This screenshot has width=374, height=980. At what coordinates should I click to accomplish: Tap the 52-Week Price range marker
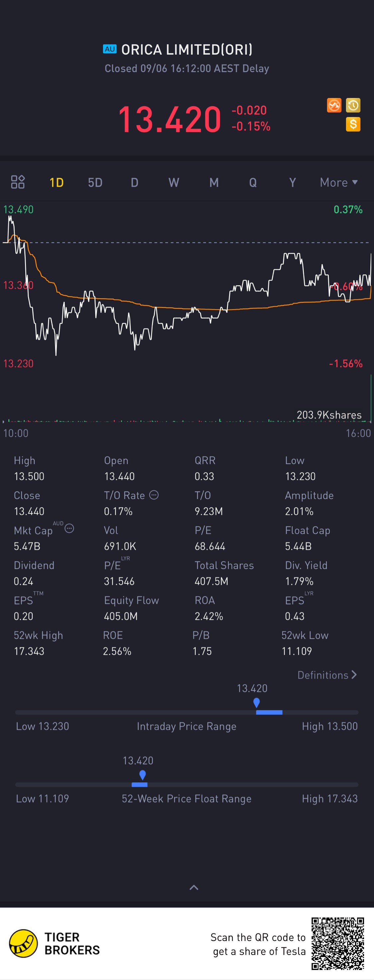click(x=143, y=775)
